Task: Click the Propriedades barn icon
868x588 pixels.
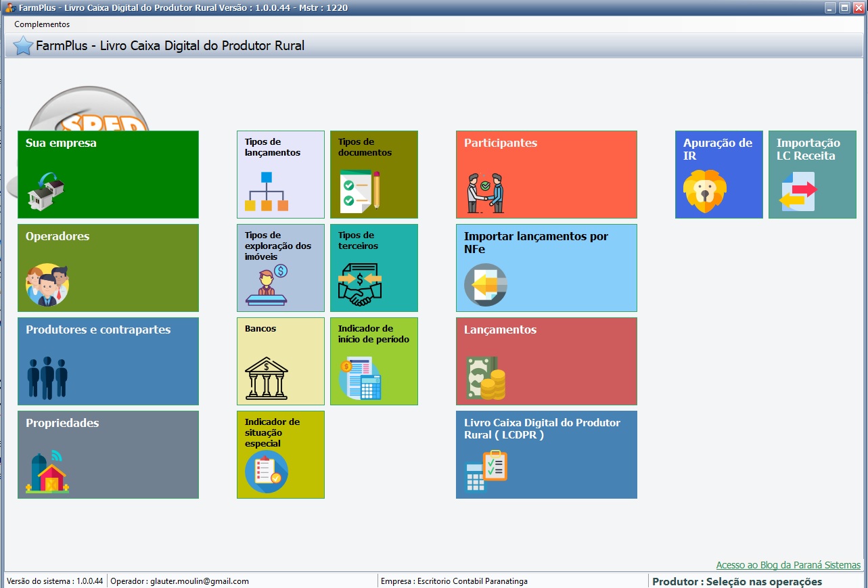Action: (47, 471)
